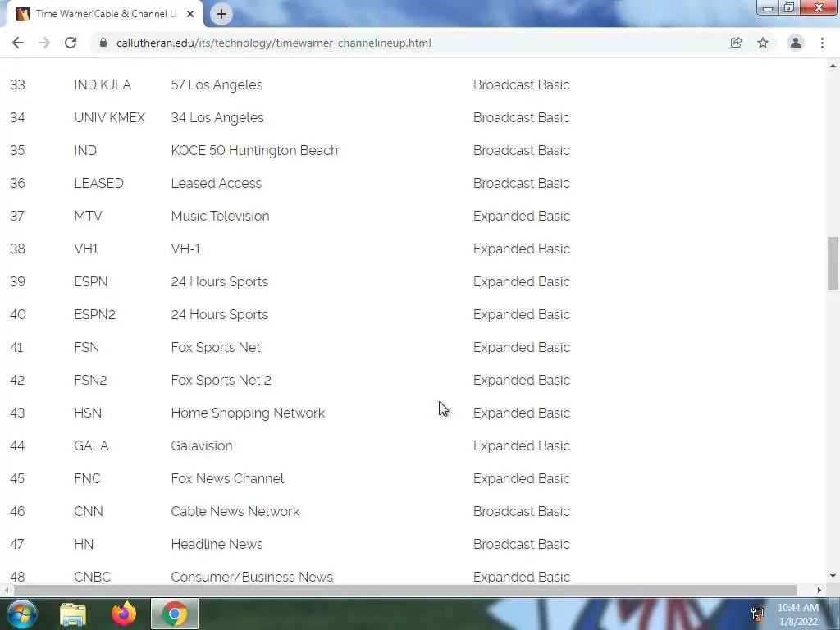
Task: Select 'Expanded Basic' in MTV row
Action: click(x=522, y=216)
